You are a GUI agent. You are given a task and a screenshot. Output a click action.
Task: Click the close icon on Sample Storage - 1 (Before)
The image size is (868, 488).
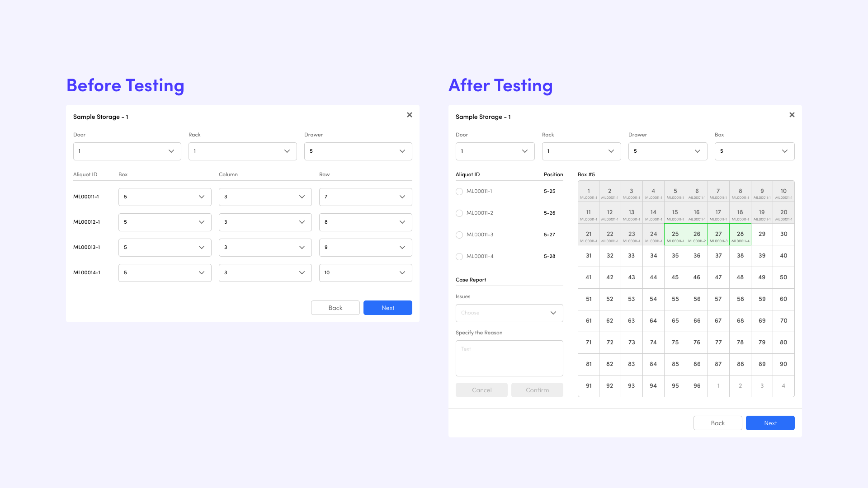tap(410, 115)
